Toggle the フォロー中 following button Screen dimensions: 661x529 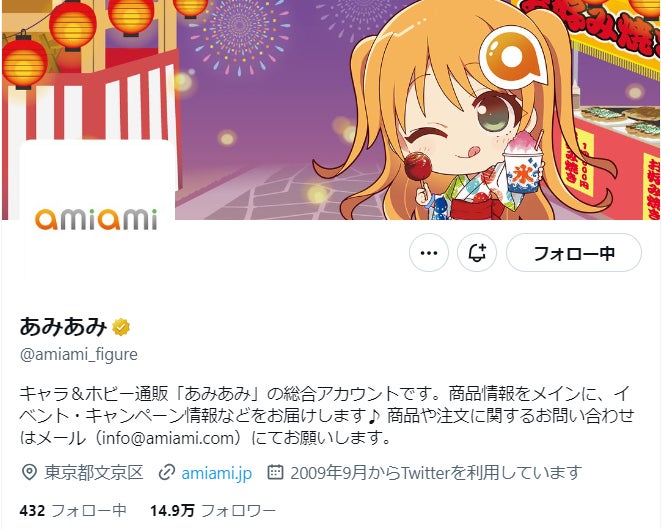pyautogui.click(x=574, y=253)
